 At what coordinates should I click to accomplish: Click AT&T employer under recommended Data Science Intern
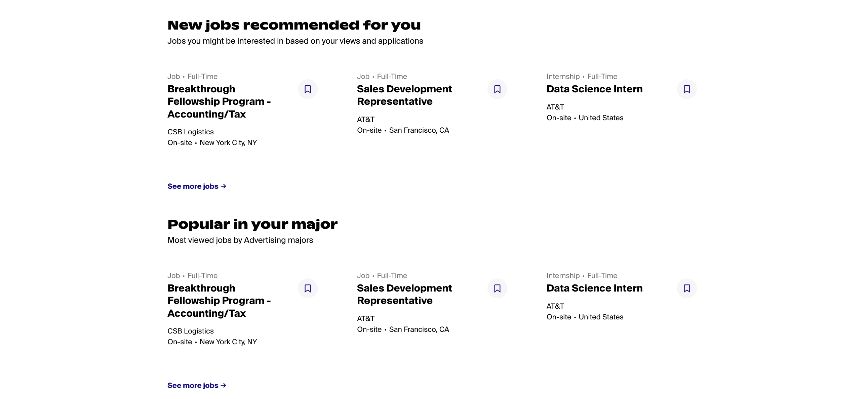[x=555, y=107]
